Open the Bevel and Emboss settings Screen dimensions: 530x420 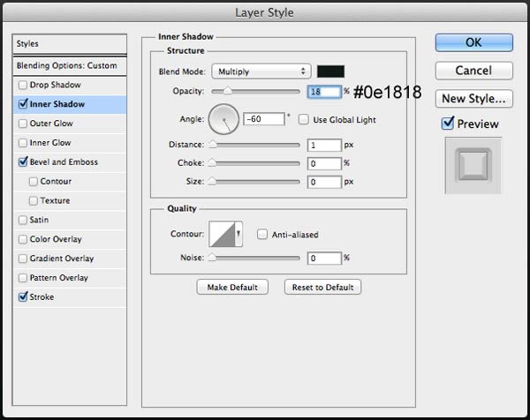(x=64, y=162)
